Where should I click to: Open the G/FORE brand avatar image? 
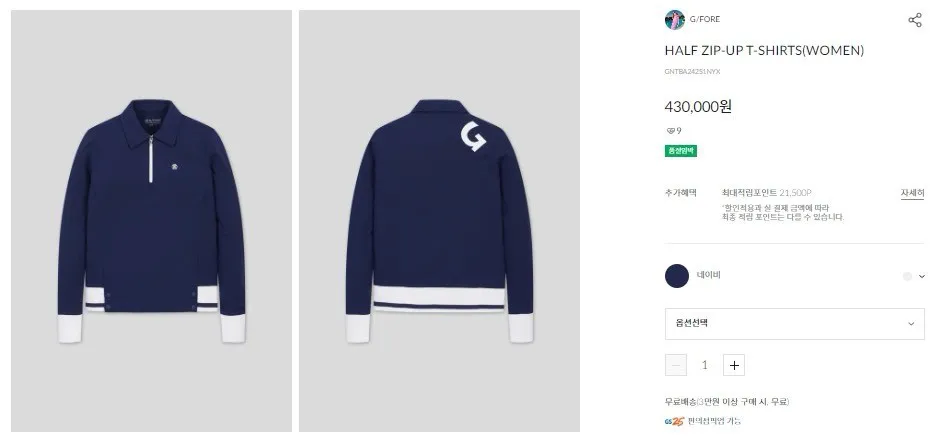coord(675,20)
